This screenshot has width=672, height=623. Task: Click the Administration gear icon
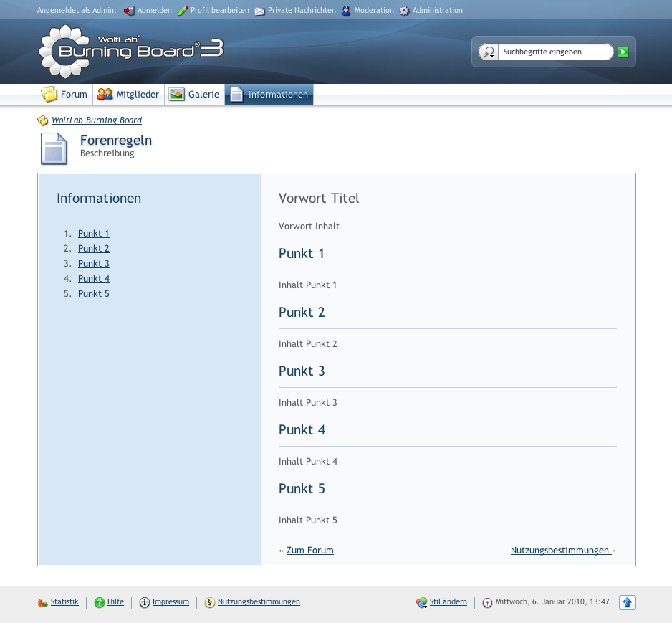click(x=405, y=11)
